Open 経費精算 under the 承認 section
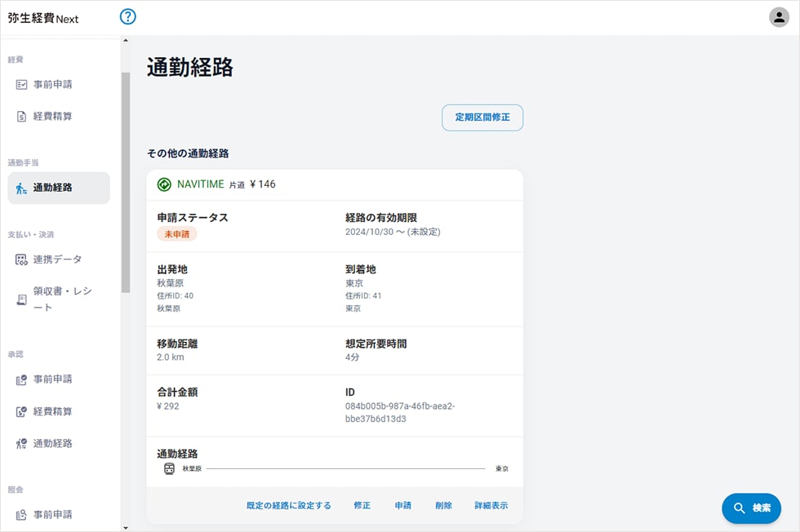This screenshot has width=800, height=532. coord(52,411)
